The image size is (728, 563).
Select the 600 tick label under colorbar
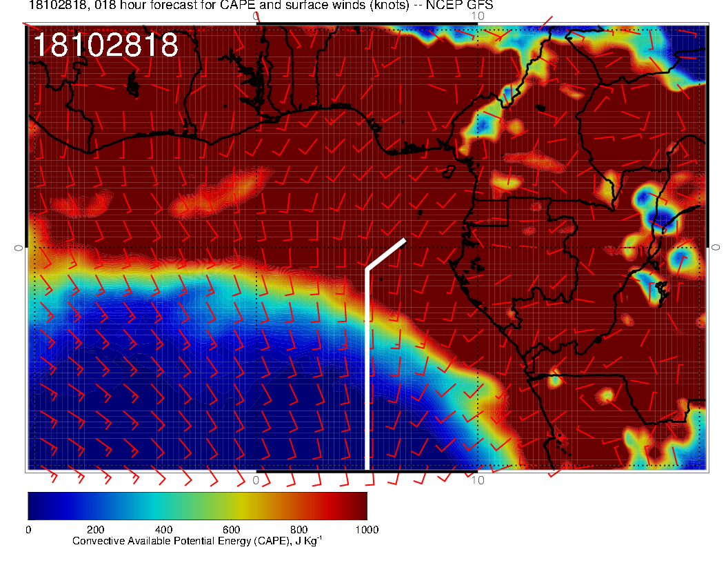[231, 530]
